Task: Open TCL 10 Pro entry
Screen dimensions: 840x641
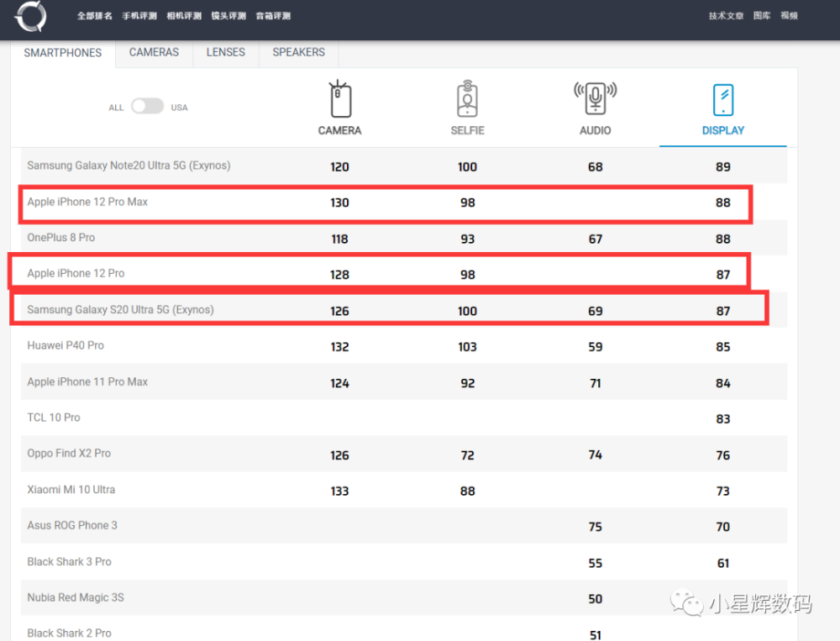Action: (54, 418)
